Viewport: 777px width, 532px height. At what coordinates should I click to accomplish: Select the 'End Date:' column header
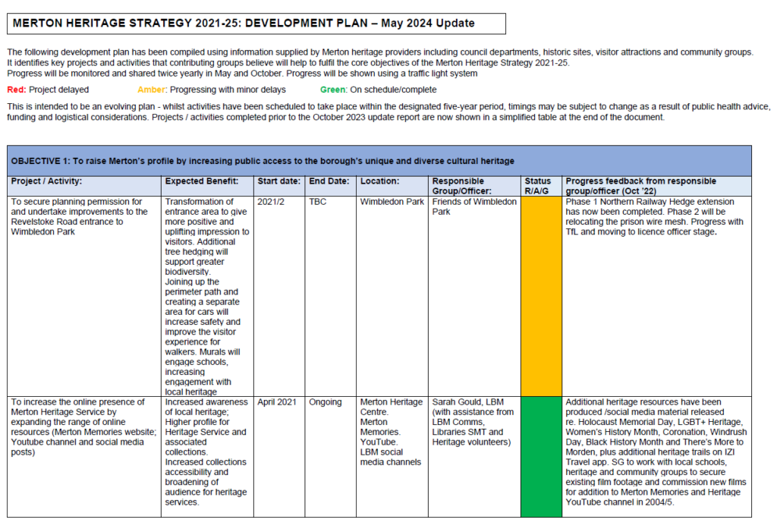(329, 181)
